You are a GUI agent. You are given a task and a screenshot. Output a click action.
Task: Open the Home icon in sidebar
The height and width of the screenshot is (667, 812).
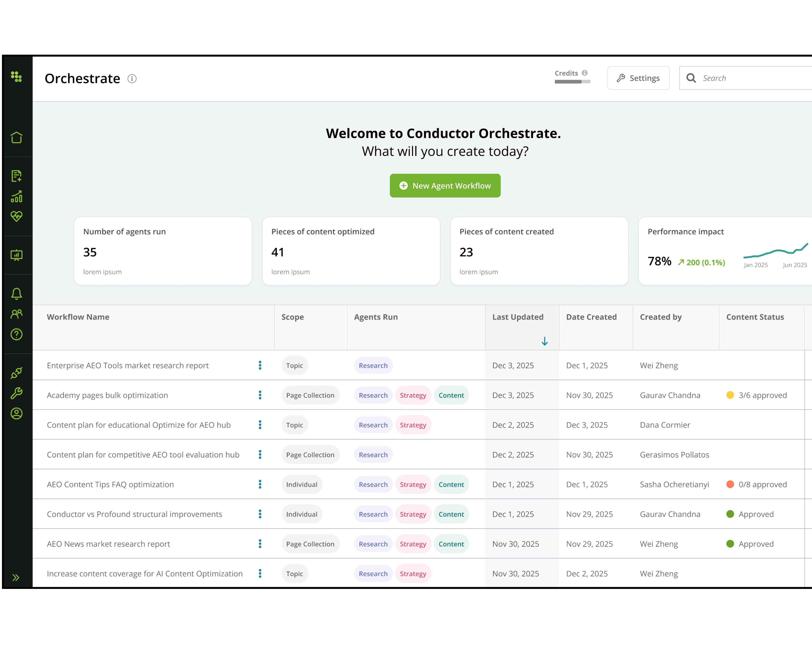pos(16,138)
